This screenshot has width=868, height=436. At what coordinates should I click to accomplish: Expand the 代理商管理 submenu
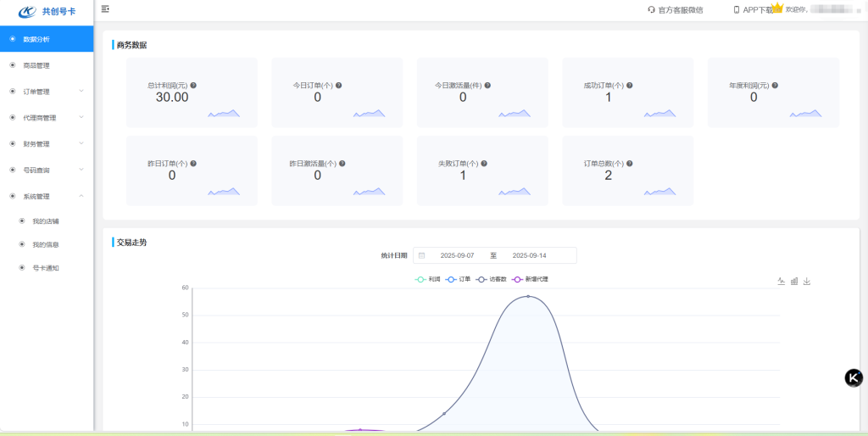(x=46, y=118)
